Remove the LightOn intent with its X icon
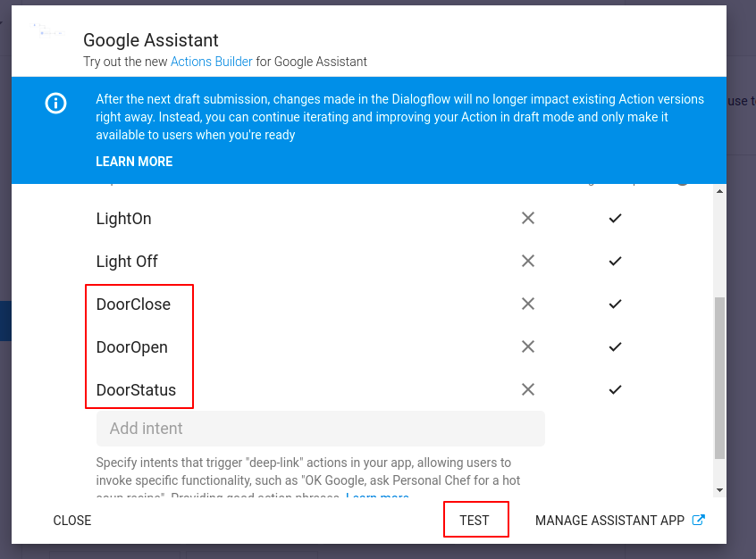The image size is (756, 559). (x=528, y=218)
